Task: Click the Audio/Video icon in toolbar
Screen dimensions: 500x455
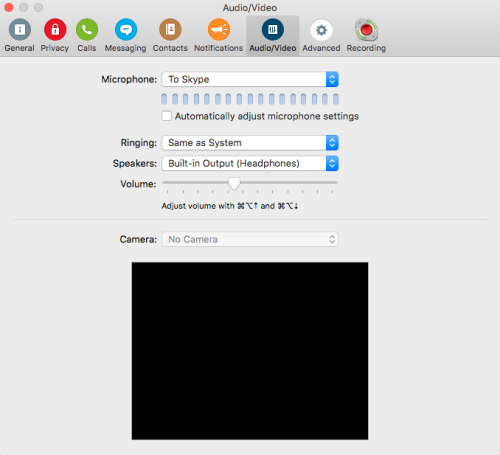Action: (273, 30)
